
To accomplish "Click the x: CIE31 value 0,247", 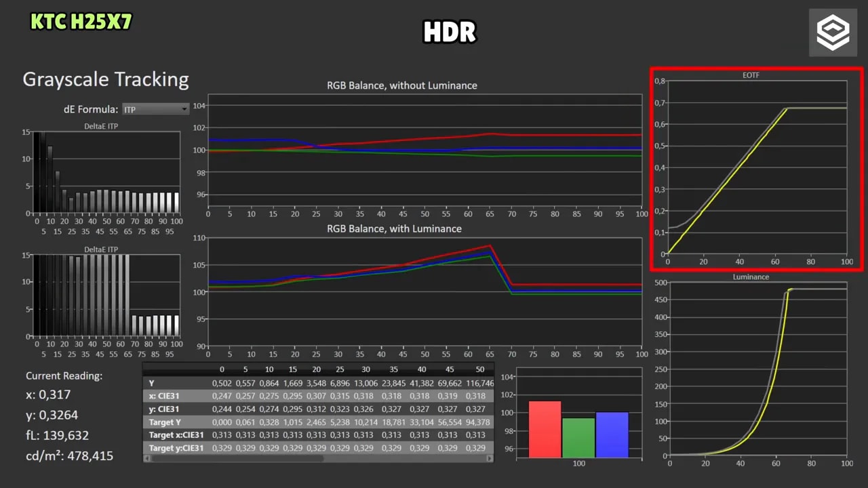I will (x=222, y=396).
